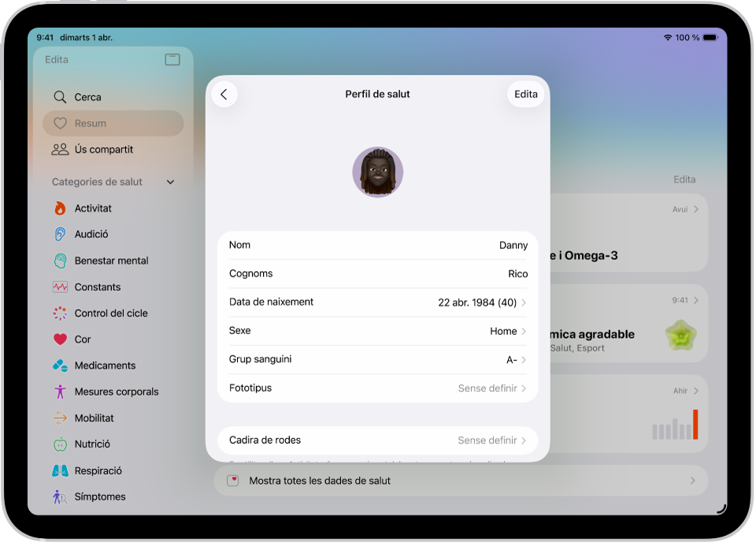Open the Ahir card chevron
Image resolution: width=756 pixels, height=543 pixels.
695,391
